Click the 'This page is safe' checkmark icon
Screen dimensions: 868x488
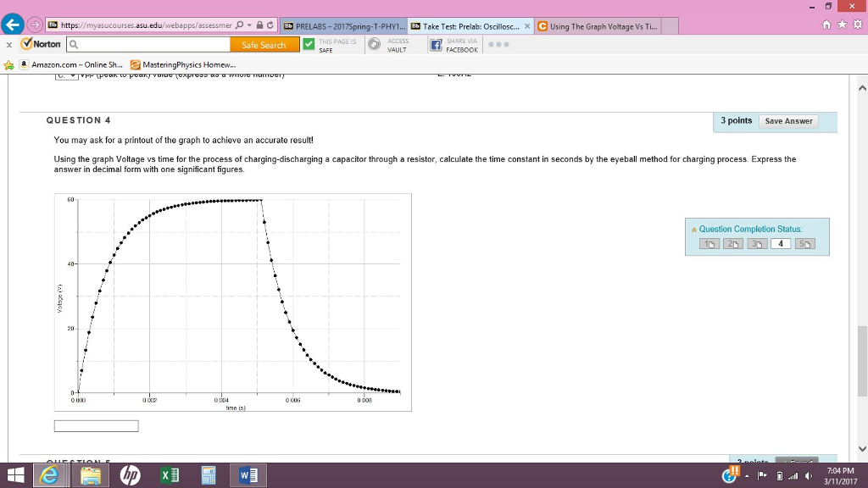point(309,44)
